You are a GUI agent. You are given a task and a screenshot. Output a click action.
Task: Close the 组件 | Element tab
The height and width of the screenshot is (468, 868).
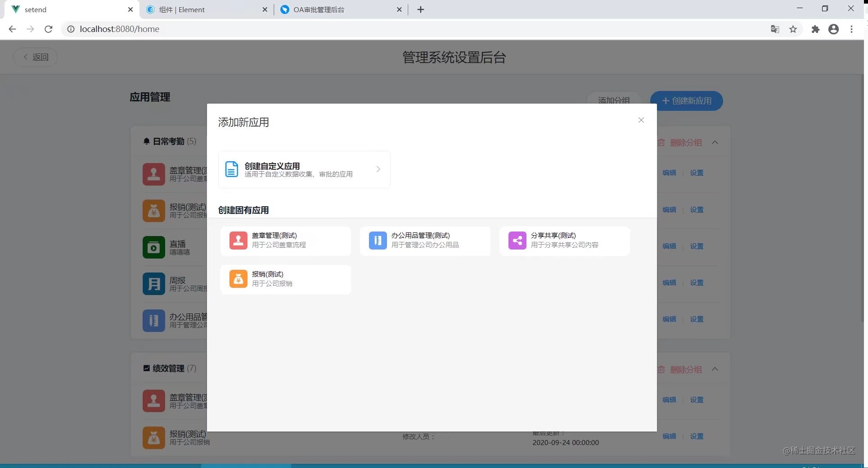[265, 9]
